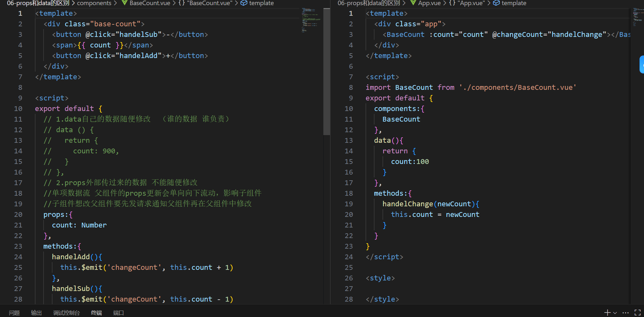Click 'export default' in BaseCount.vue
This screenshot has width=644, height=317.
[64, 109]
